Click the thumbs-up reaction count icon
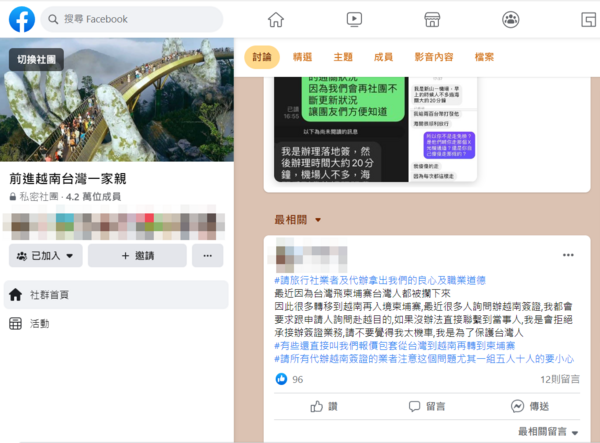 click(x=281, y=379)
